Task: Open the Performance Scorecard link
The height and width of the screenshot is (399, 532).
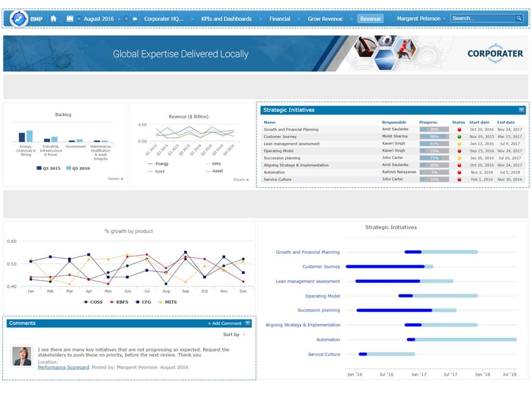Action: coord(63,367)
